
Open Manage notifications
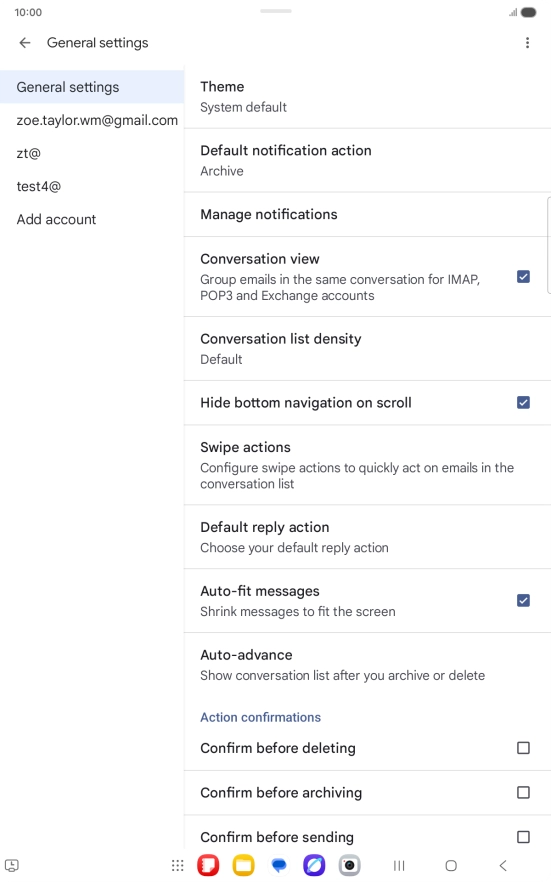[367, 214]
